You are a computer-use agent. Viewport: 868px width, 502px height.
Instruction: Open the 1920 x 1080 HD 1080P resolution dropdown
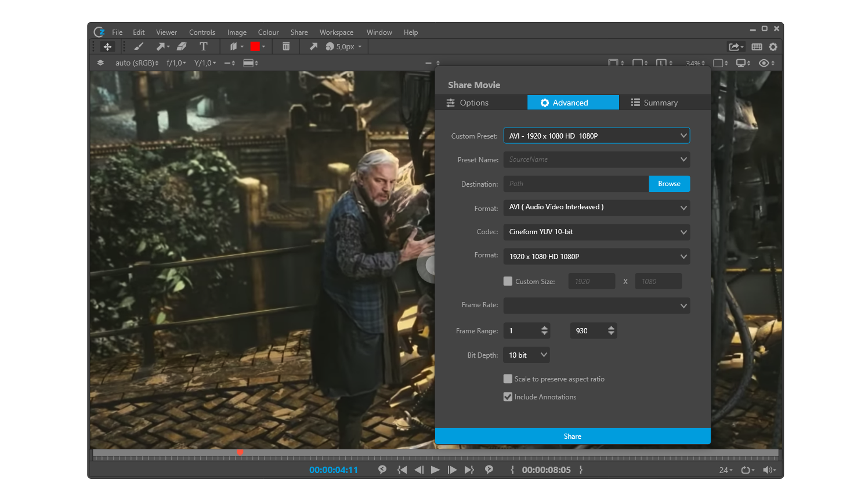(596, 256)
